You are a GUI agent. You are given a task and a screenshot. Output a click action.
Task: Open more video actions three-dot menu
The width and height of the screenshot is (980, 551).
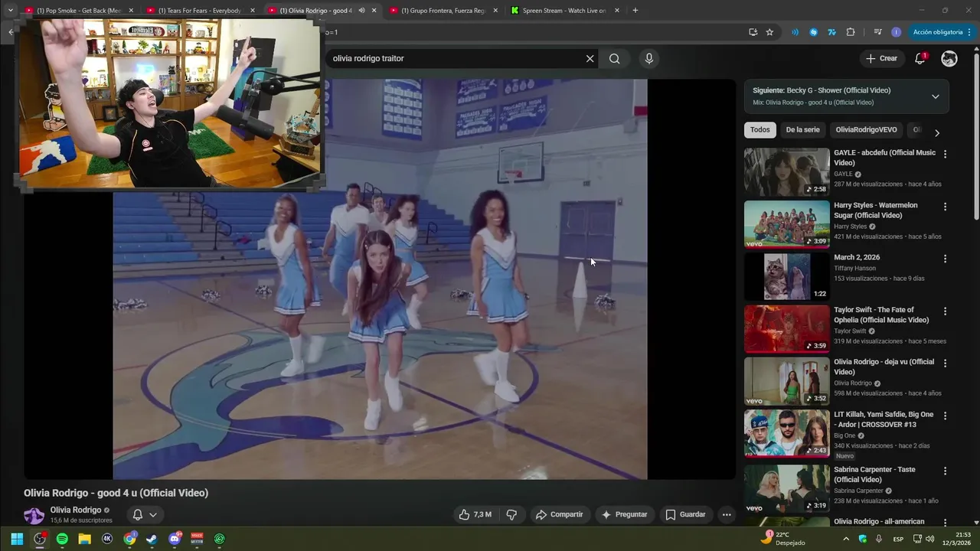[727, 514]
